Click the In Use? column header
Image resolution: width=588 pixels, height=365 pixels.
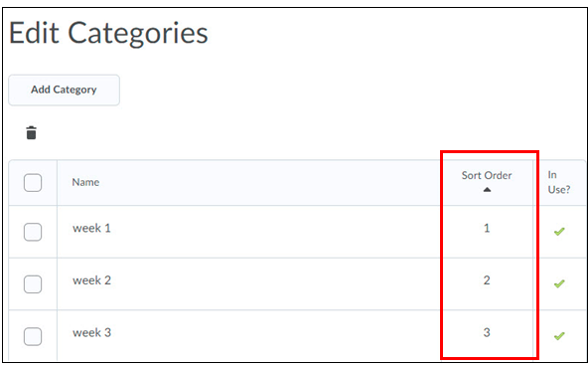coord(559,182)
